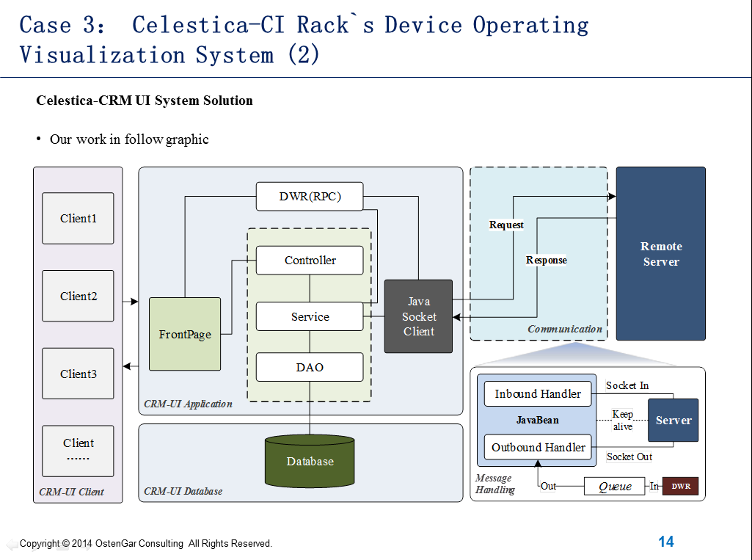752x560 pixels.
Task: Click the dark gray Java Socket Client box
Action: coord(419,316)
